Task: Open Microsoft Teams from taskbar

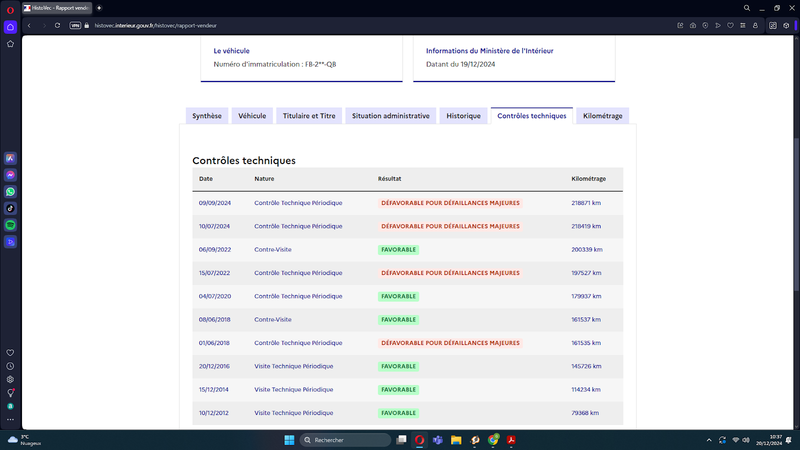Action: [x=437, y=440]
